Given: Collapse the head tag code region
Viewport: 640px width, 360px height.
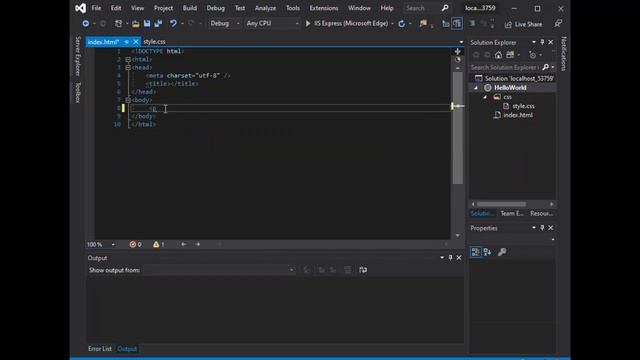Looking at the screenshot, I should click(128, 68).
